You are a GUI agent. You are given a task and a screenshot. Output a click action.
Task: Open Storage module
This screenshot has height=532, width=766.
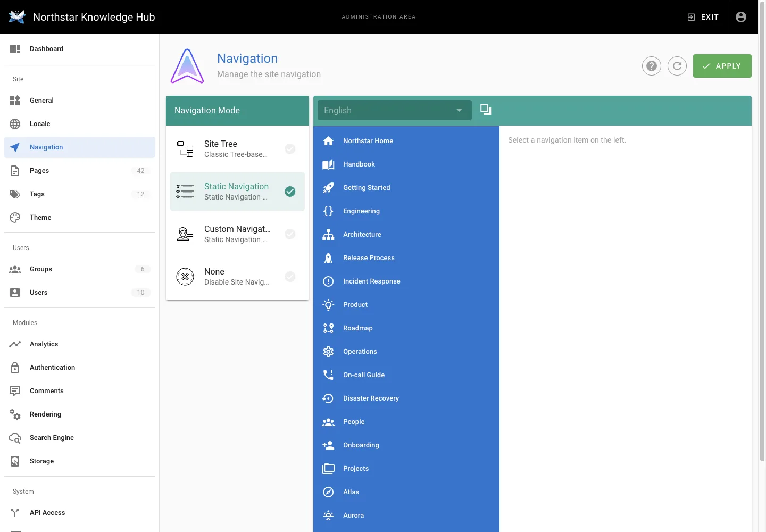click(80, 461)
